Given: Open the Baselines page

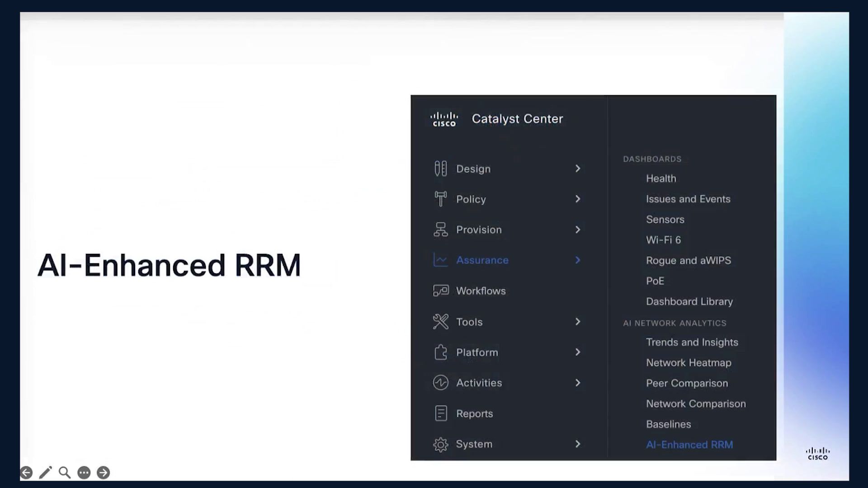Looking at the screenshot, I should [x=668, y=424].
